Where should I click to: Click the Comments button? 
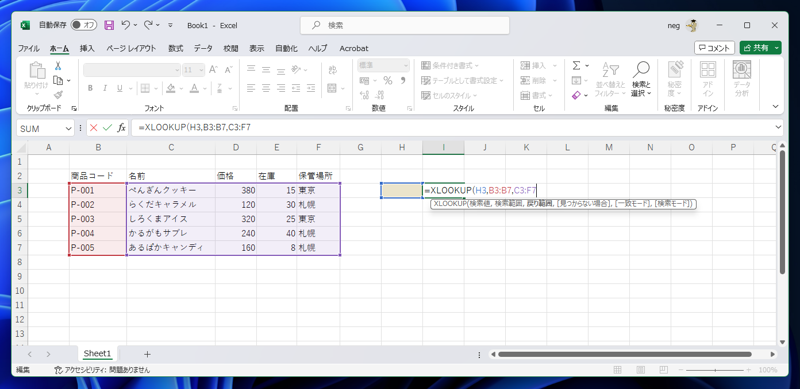coord(714,47)
